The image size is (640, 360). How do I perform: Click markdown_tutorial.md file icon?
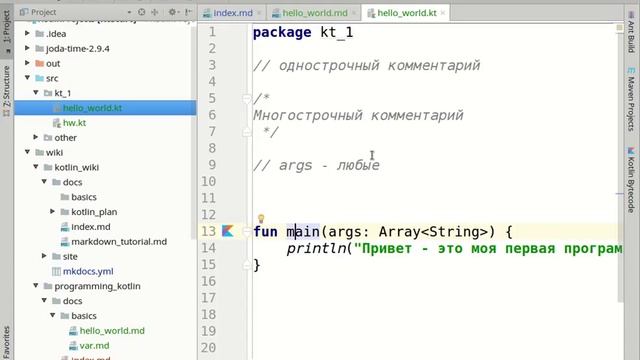pyautogui.click(x=64, y=242)
